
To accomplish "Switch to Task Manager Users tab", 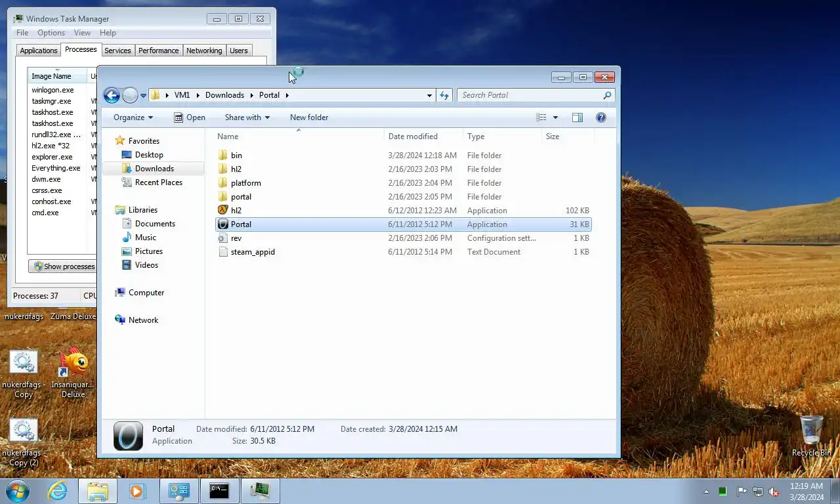I will pyautogui.click(x=239, y=51).
